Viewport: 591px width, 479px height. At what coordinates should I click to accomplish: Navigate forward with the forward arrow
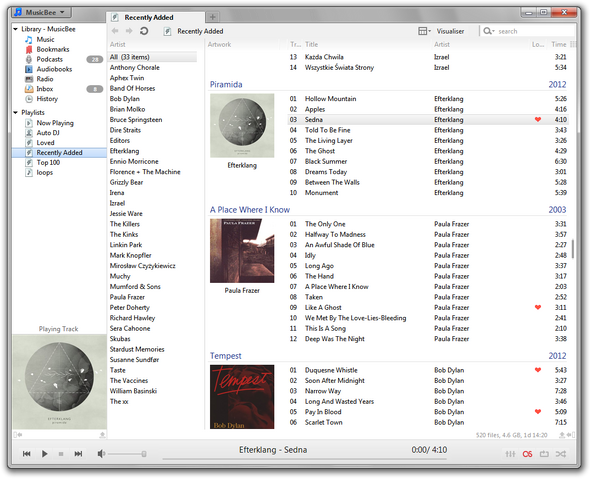click(129, 31)
